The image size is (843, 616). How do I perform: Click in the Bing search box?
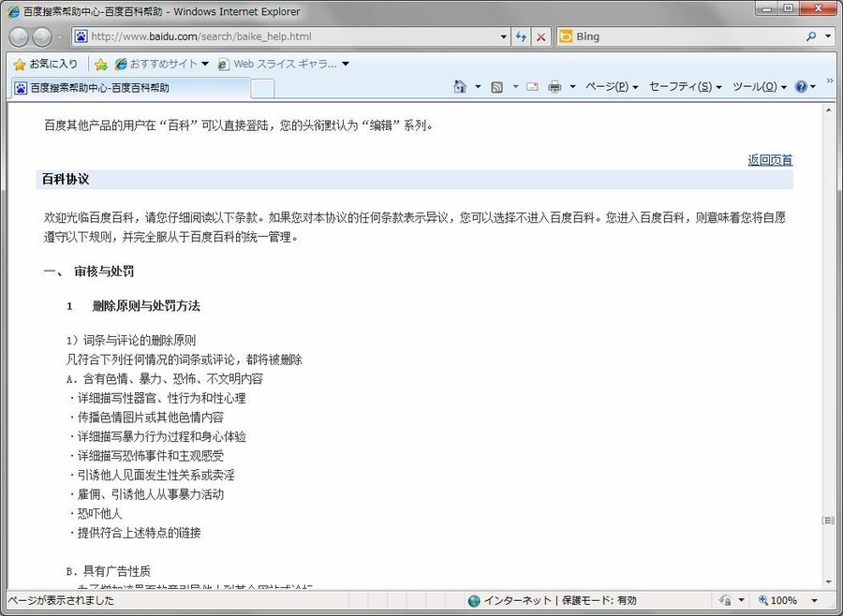(684, 37)
